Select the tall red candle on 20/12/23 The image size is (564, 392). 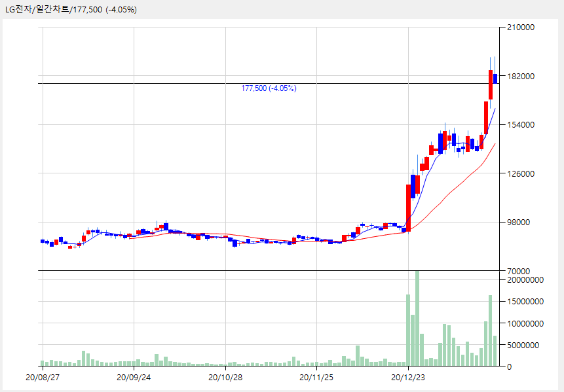coord(408,207)
